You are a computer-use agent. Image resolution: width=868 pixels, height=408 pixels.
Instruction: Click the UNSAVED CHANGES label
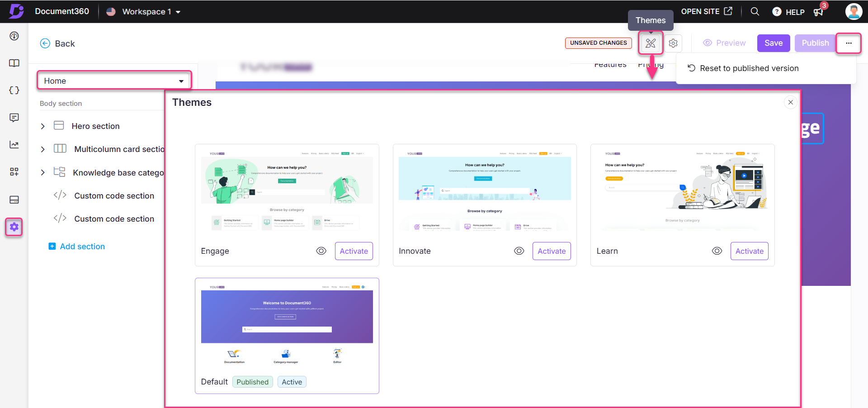pos(599,43)
